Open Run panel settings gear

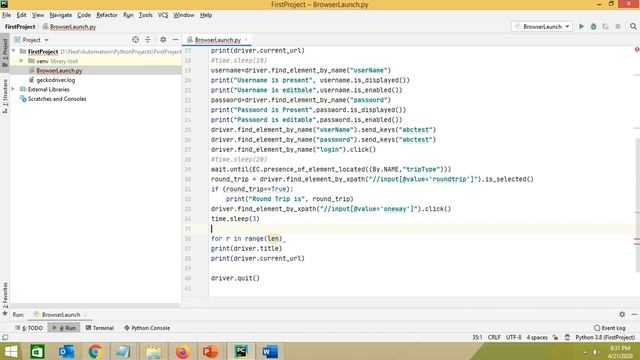tap(622, 314)
